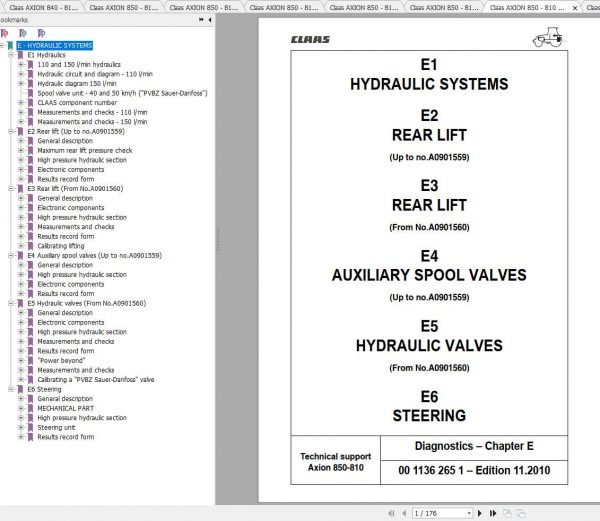Image resolution: width=600 pixels, height=521 pixels.
Task: Open the E6 Steering bookmark
Action: [44, 389]
